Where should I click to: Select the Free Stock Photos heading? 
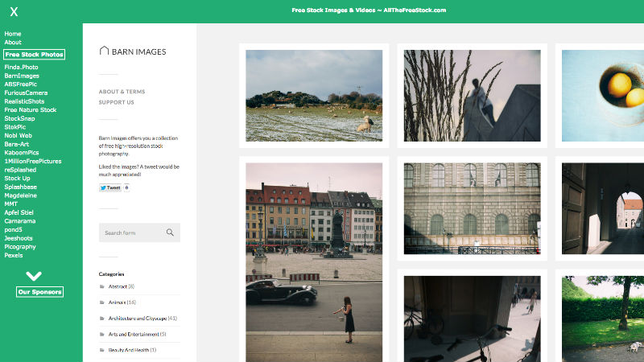(x=34, y=54)
